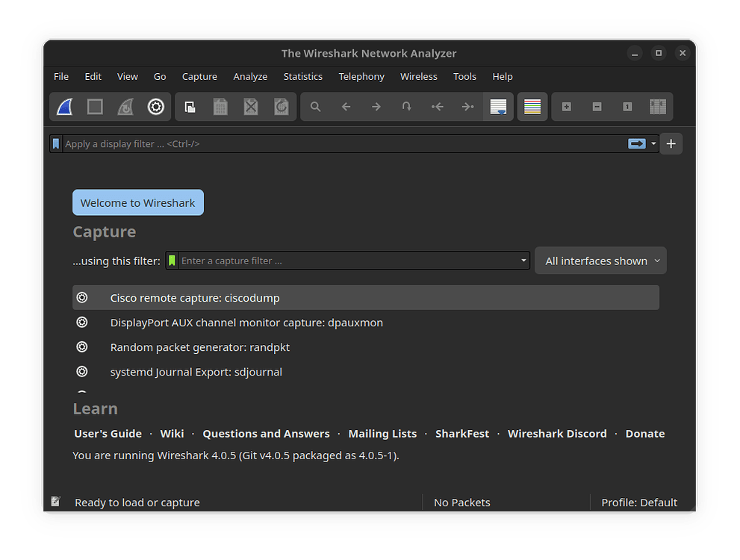Expand the capture filter history dropdown

pos(523,260)
